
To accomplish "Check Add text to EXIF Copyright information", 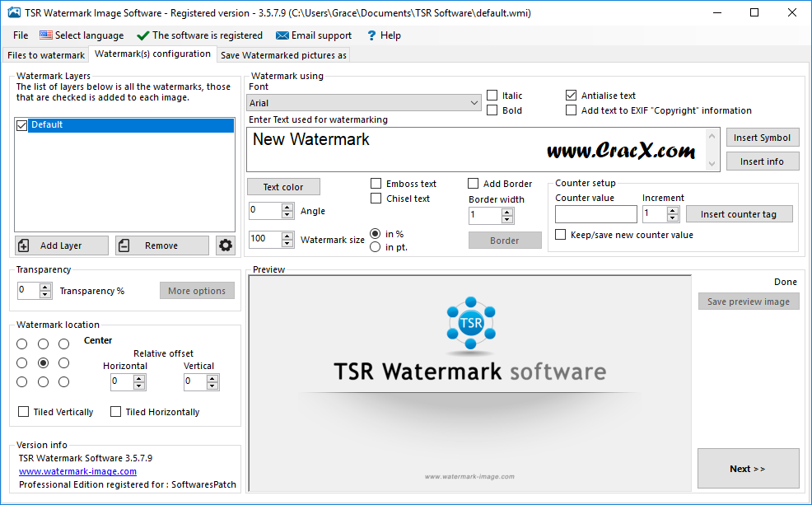I will 571,110.
